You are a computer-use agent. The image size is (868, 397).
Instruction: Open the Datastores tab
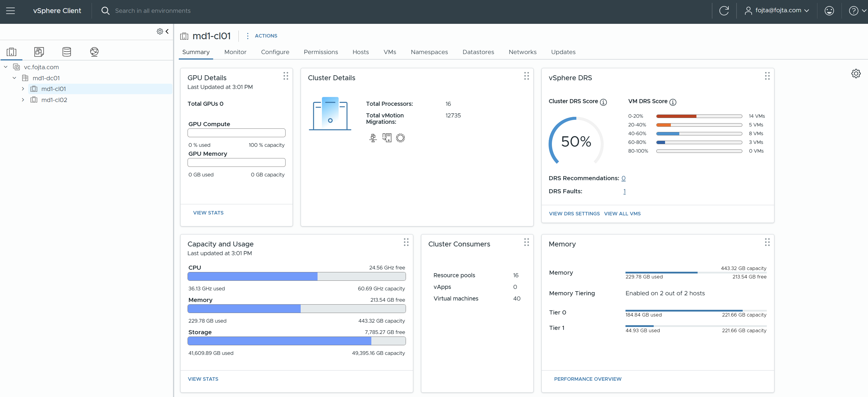pos(478,52)
